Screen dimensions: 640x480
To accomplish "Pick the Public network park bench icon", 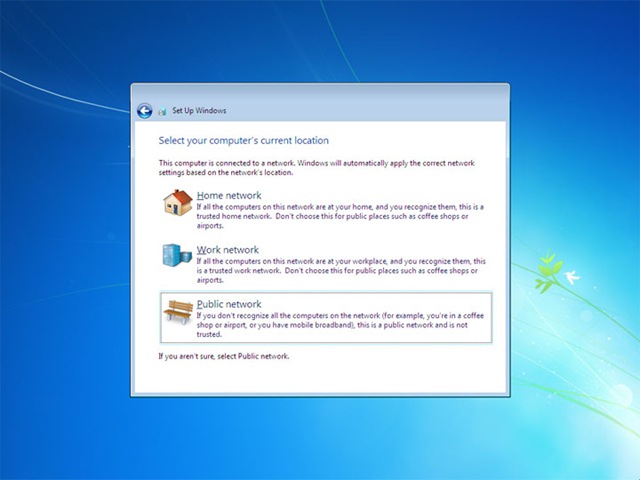I will tap(178, 312).
